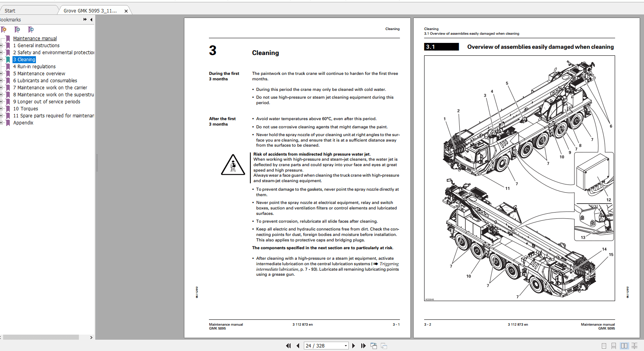This screenshot has height=351, width=644.
Task: Select continuous scrolling page view
Action: point(613,346)
